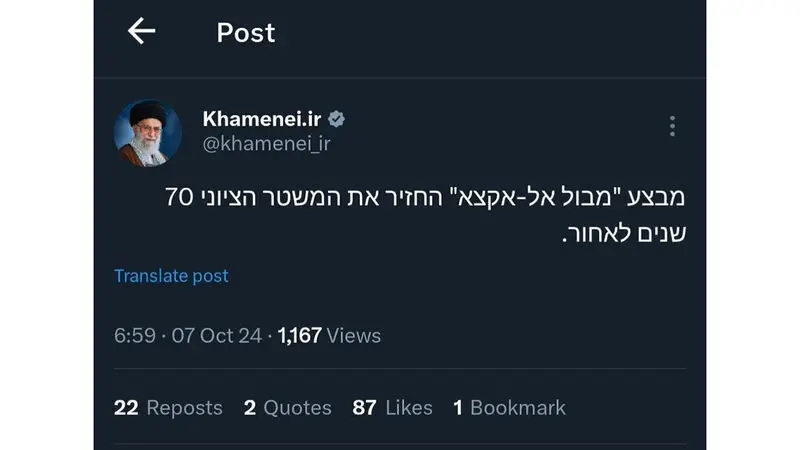800x450 pixels.
Task: Click the 1,167 Views count
Action: [329, 336]
